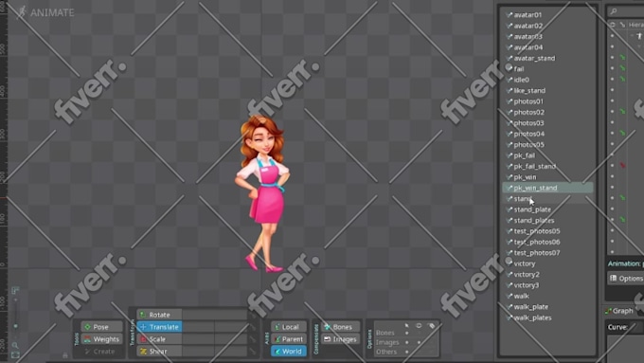Toggle Bones compensation
The height and width of the screenshot is (363, 644).
coord(341,327)
